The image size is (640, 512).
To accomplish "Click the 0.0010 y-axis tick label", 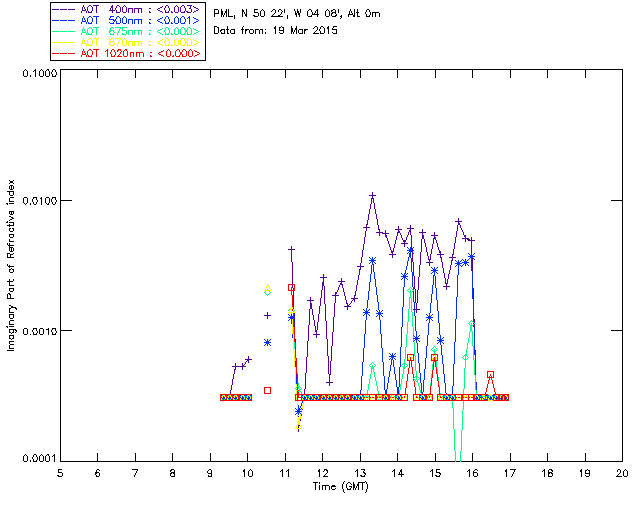I will pyautogui.click(x=40, y=331).
